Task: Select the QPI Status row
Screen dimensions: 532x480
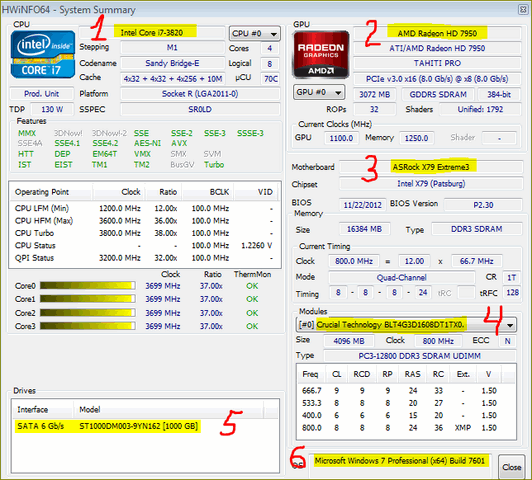Action: pyautogui.click(x=145, y=258)
